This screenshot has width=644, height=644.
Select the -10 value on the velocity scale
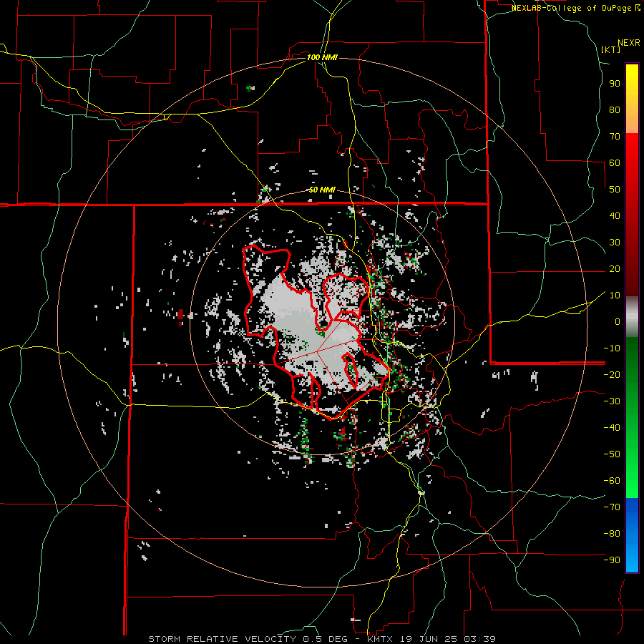[x=612, y=348]
